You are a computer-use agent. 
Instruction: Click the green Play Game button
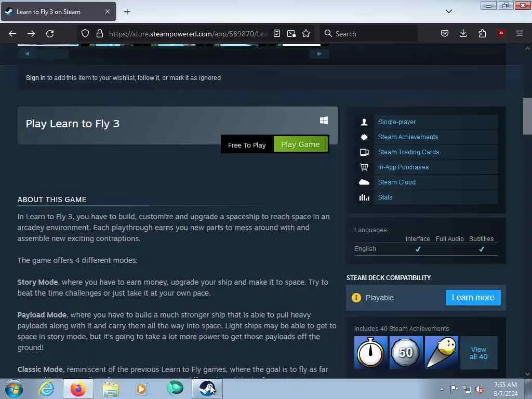point(301,144)
